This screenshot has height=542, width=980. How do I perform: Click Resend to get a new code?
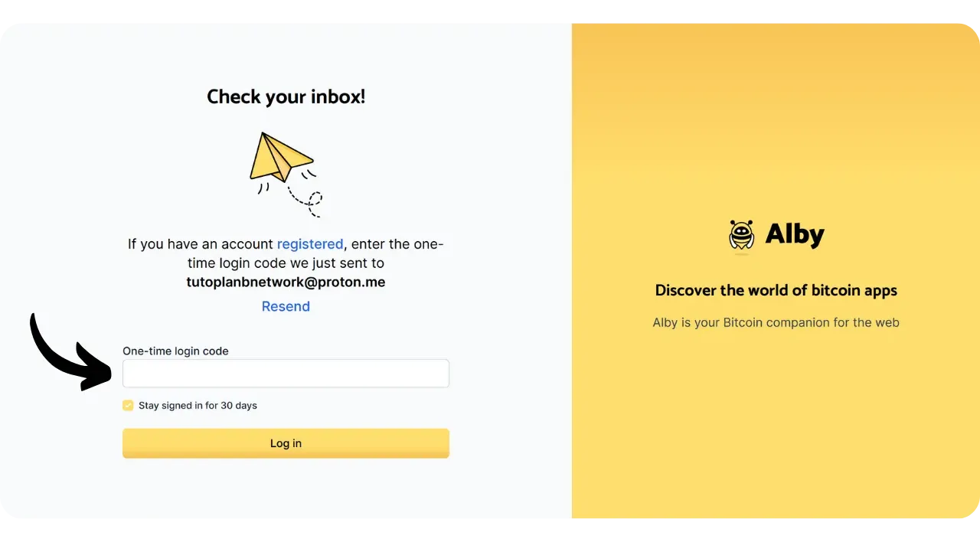(286, 306)
